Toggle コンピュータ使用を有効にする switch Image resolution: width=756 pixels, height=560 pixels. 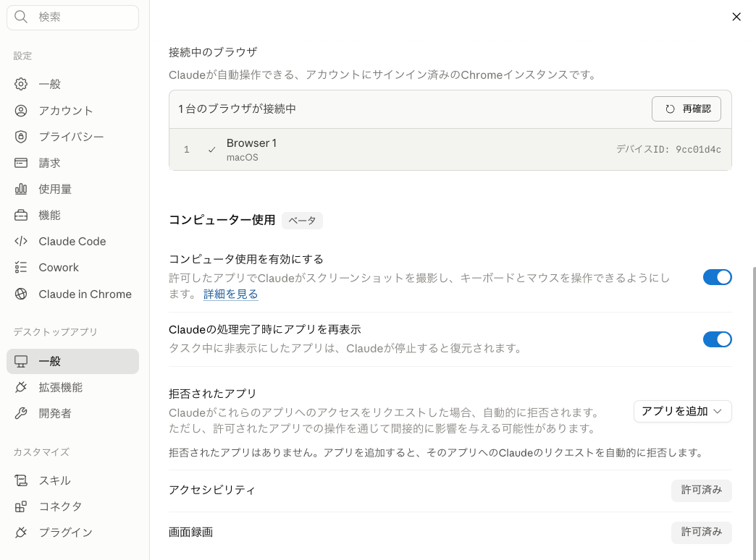717,277
